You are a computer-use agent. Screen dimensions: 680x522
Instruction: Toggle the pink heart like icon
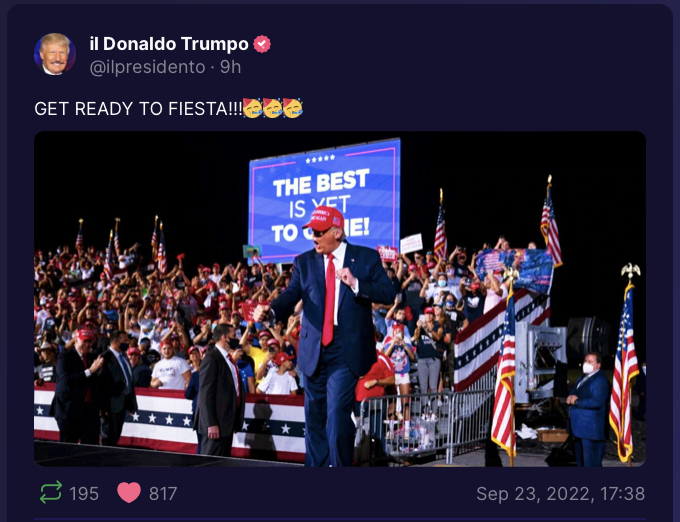coord(129,493)
